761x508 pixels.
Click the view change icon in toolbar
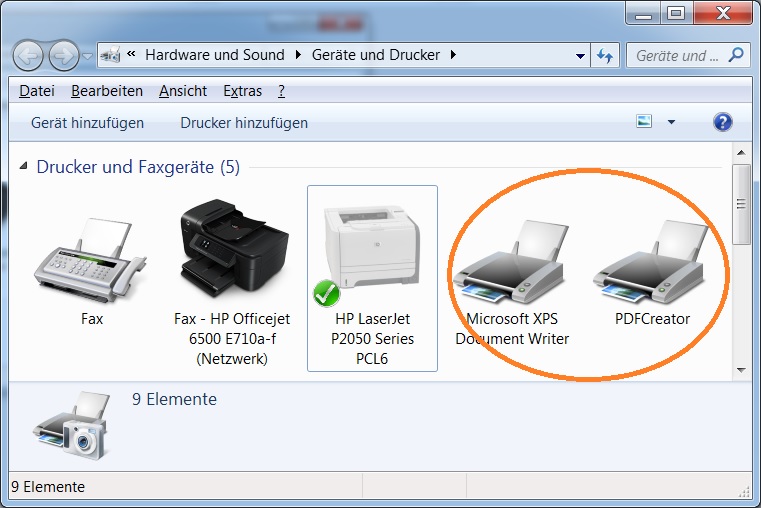644,121
